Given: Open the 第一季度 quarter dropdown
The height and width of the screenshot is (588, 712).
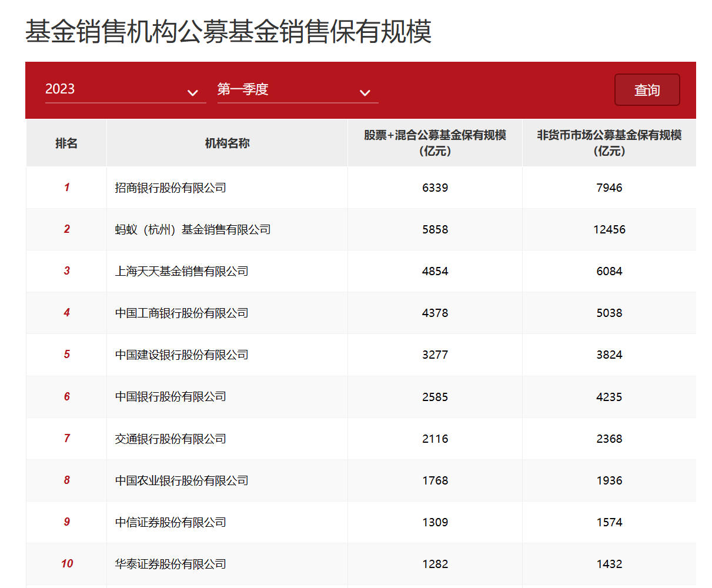Looking at the screenshot, I should pos(297,90).
